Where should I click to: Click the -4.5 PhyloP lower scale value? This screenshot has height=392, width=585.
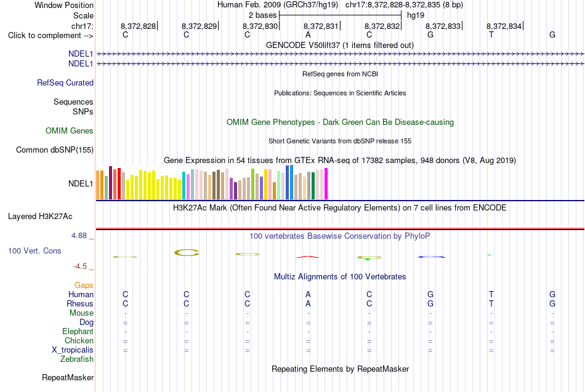click(80, 266)
